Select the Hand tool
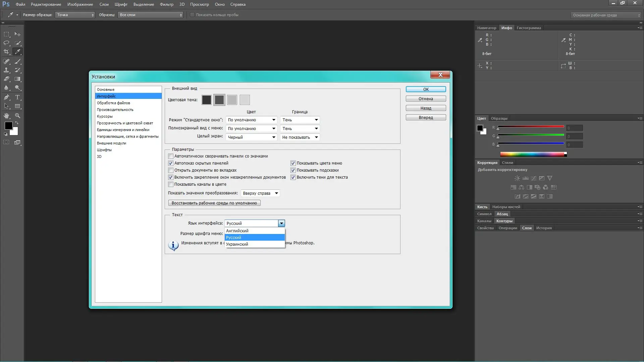 click(6, 116)
